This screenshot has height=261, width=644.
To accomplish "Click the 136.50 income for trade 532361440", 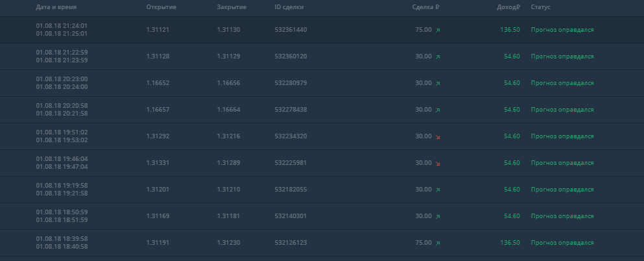I will [510, 30].
